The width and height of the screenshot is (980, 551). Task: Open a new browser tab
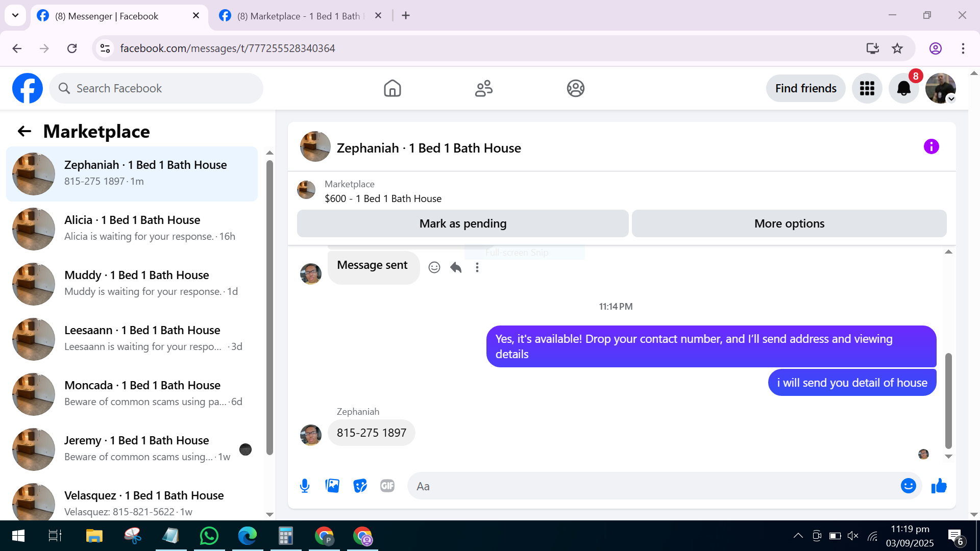click(406, 16)
